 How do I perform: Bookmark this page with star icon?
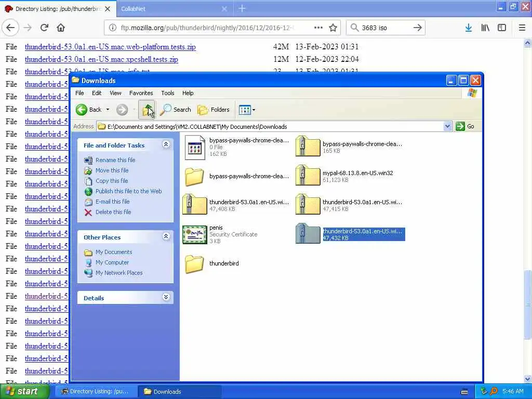[333, 28]
